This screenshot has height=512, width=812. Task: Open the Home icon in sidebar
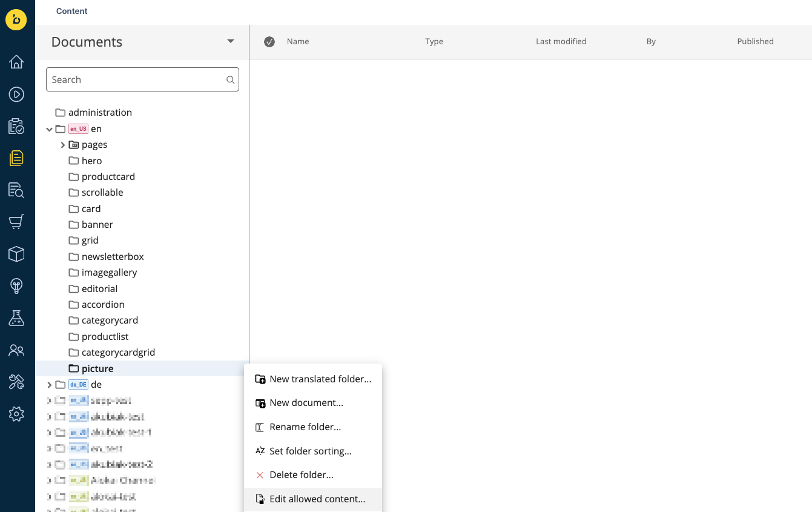pyautogui.click(x=16, y=62)
